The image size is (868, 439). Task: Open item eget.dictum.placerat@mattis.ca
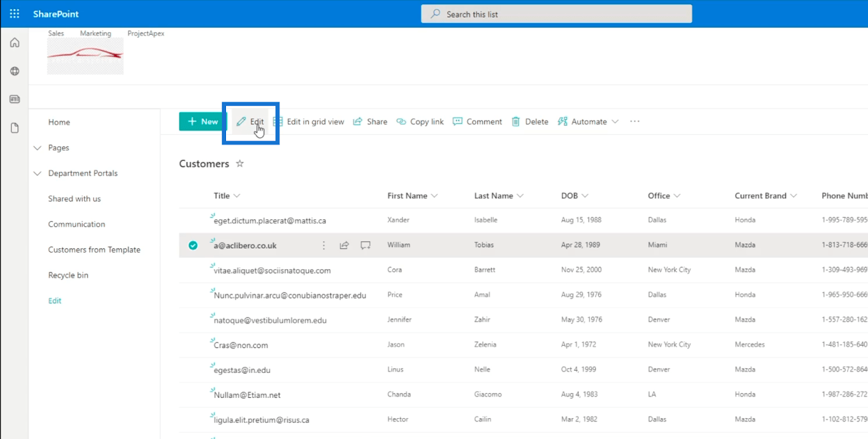coord(270,221)
